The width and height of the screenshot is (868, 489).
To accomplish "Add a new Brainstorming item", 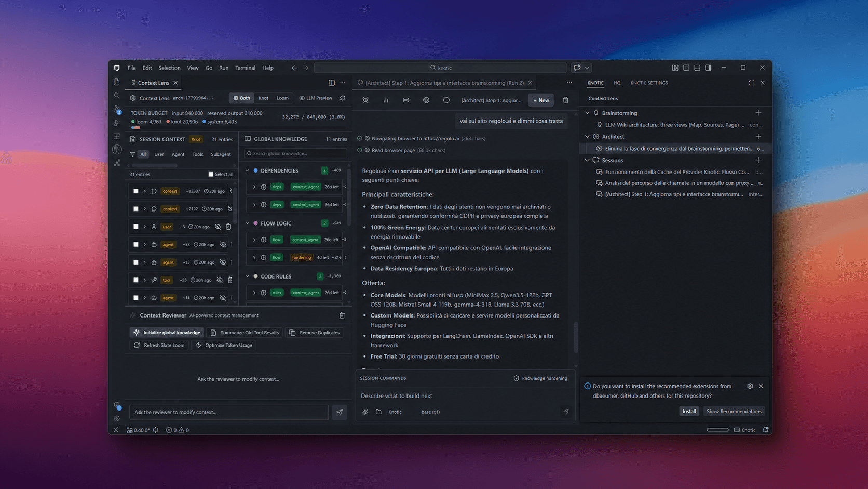I will (758, 113).
